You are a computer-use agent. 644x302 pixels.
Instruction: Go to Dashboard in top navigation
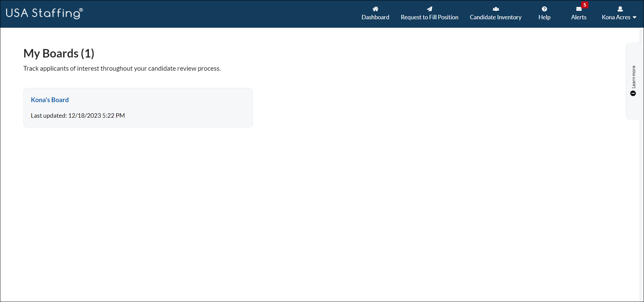coord(375,14)
